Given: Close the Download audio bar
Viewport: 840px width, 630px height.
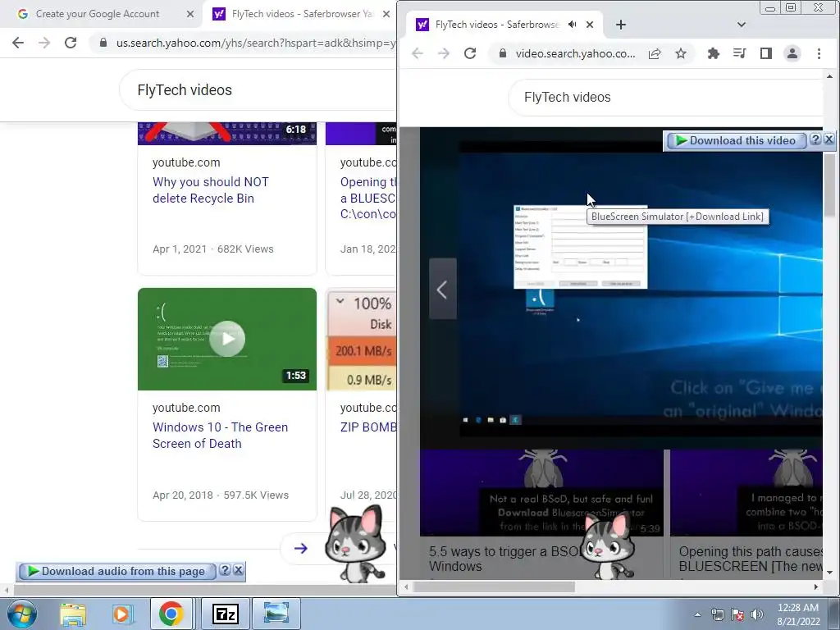Looking at the screenshot, I should pos(239,571).
